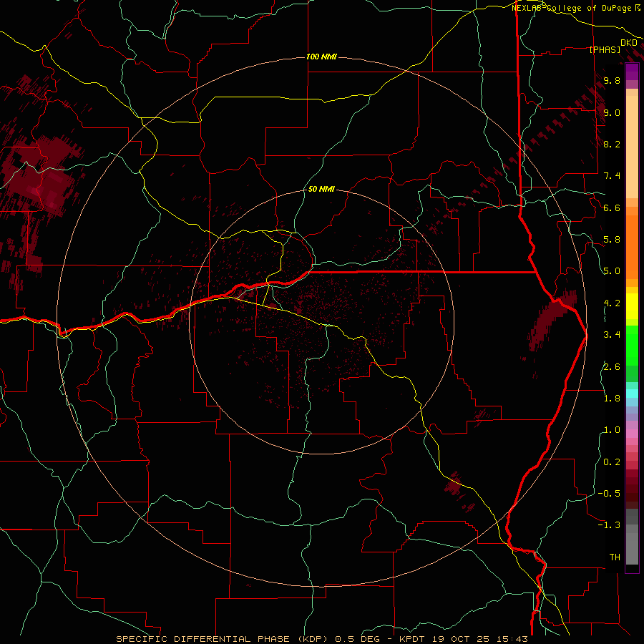Click the TH threshold label on the scale
The width and height of the screenshot is (644, 644).
615,557
